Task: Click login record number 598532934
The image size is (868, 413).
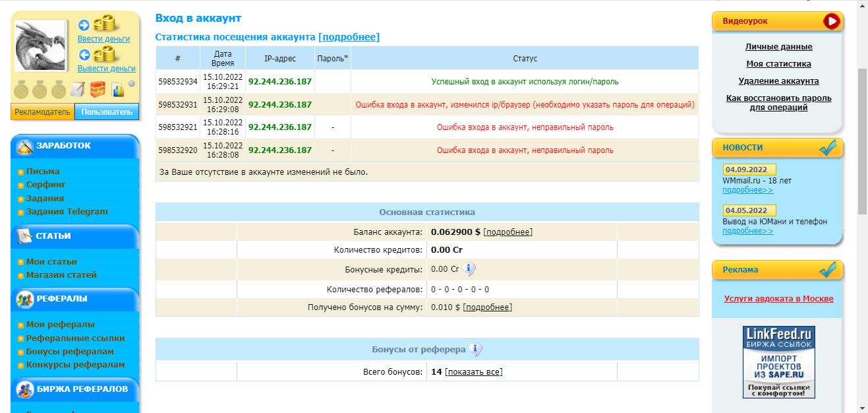Action: pos(178,82)
